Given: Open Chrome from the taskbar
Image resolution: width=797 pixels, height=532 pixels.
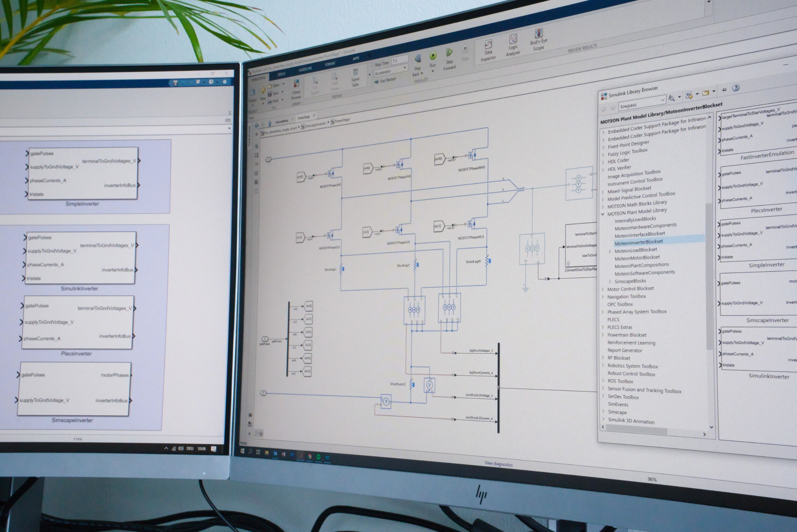Looking at the screenshot, I should (310, 457).
